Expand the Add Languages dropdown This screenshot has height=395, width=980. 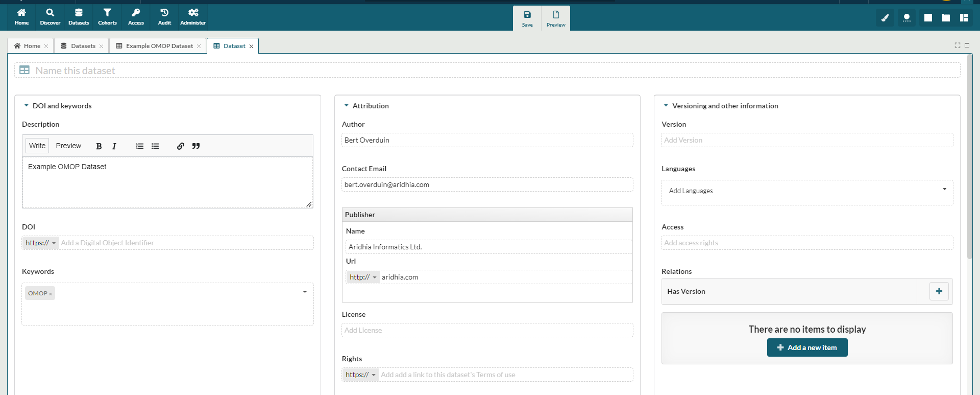click(944, 190)
